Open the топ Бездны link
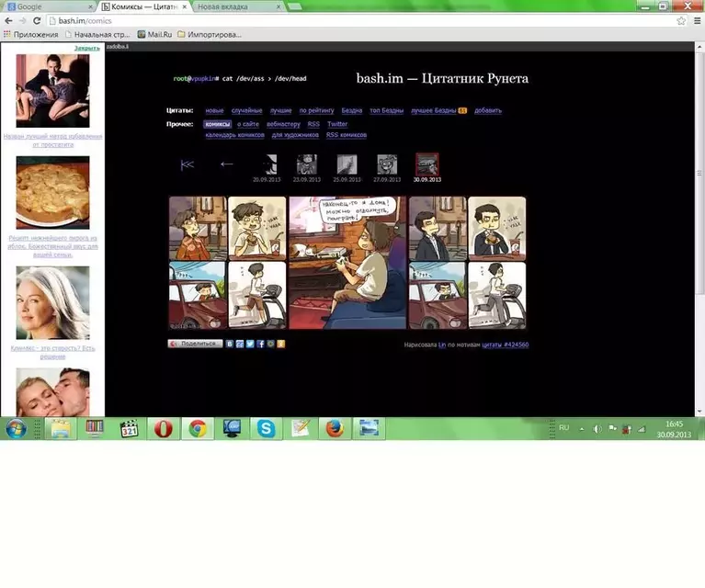Viewport: 705px width, 588px height. 387,110
